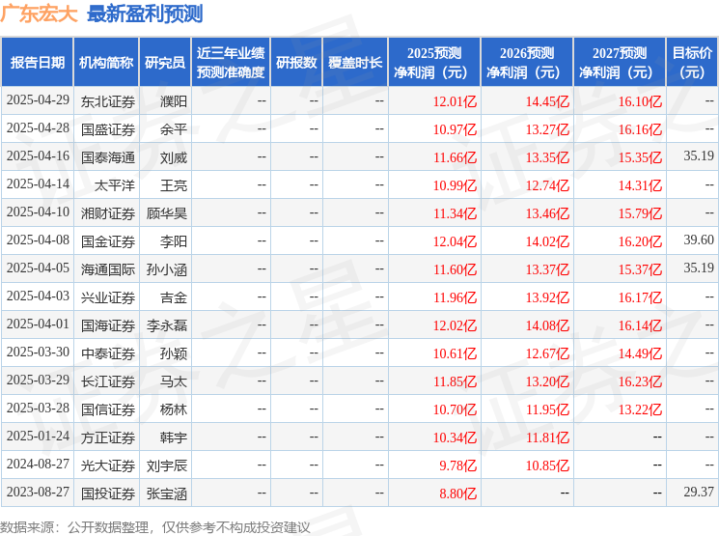Click target price 35.19 in 国泰海通 row
Image resolution: width=719 pixels, height=536 pixels.
pyautogui.click(x=698, y=156)
